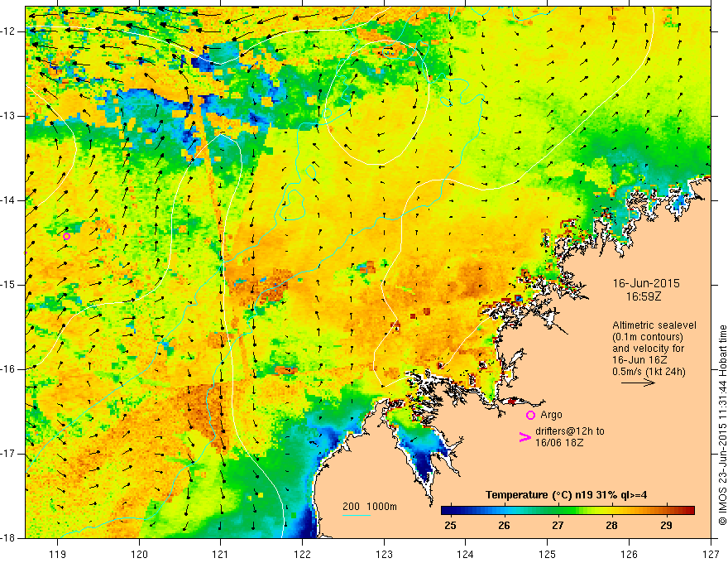728x563 pixels.
Task: Click the longitude label 120
Action: pyautogui.click(x=139, y=555)
